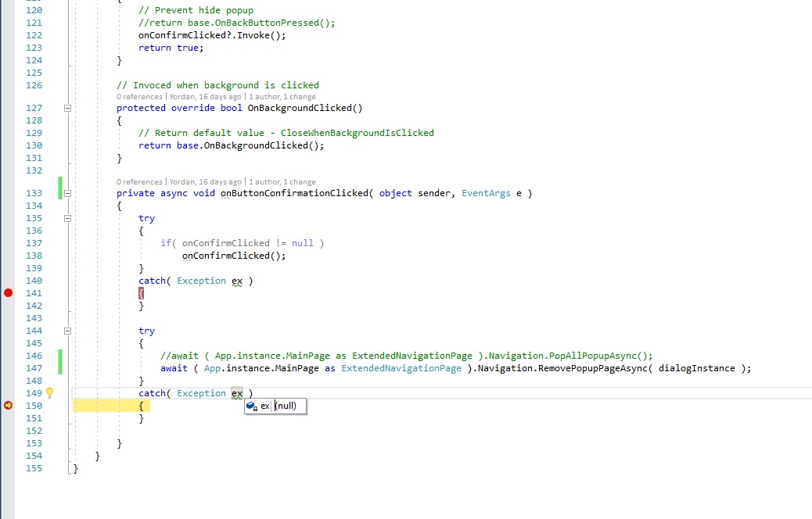
Task: Click onButtonConfirmationClicked method name
Action: 294,193
